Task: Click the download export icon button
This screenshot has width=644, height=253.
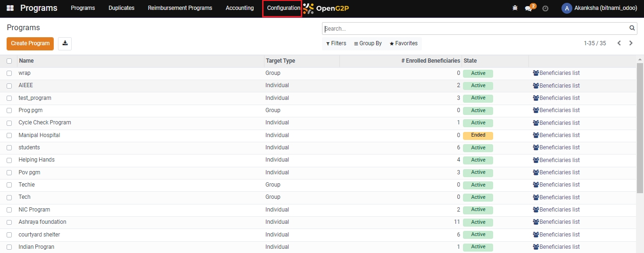Action: [x=65, y=43]
